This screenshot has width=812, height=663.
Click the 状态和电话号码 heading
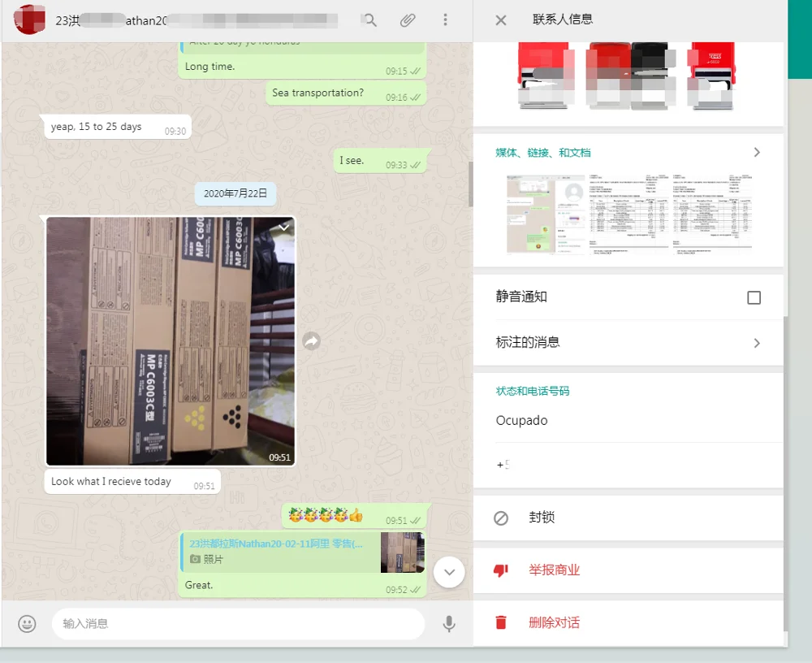point(533,391)
